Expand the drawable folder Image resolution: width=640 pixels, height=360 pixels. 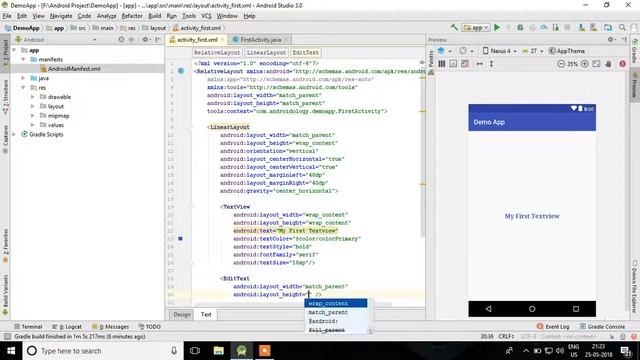(33, 97)
